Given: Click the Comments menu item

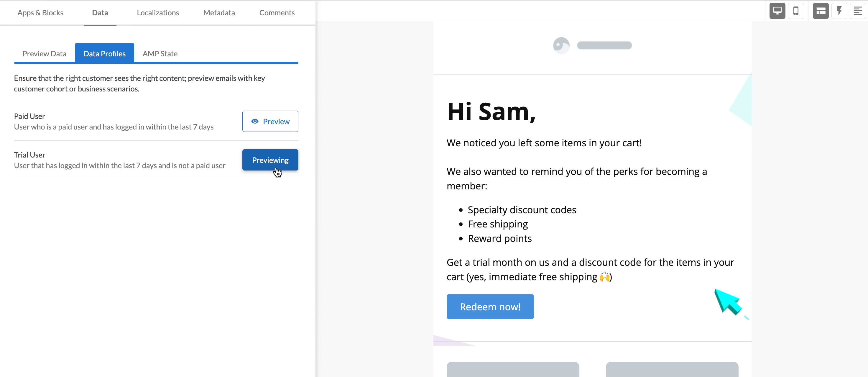Looking at the screenshot, I should (277, 12).
